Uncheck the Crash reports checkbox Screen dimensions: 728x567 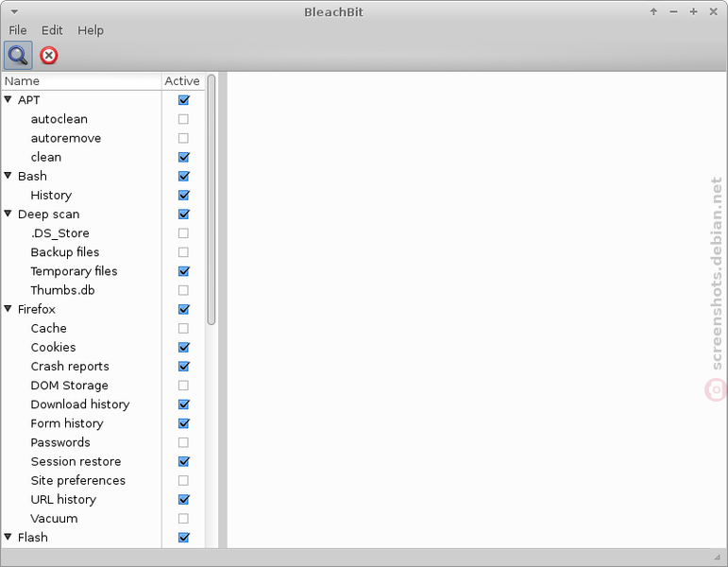pyautogui.click(x=183, y=367)
